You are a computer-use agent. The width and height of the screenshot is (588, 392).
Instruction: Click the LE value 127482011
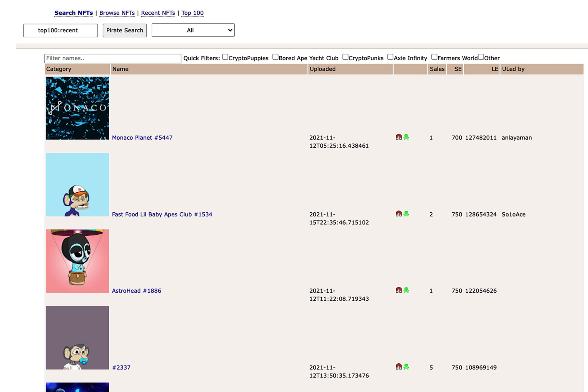tap(481, 138)
